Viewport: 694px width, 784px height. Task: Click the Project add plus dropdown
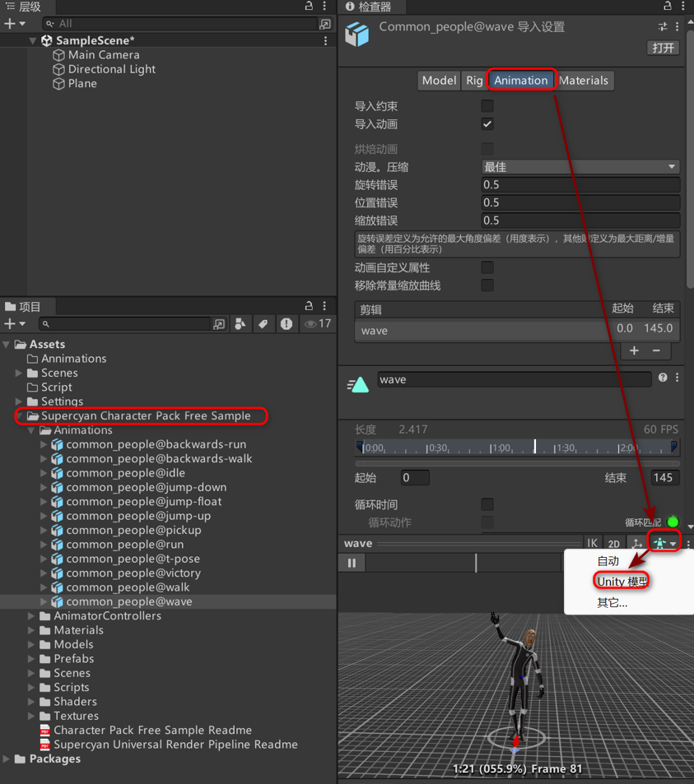pyautogui.click(x=15, y=324)
